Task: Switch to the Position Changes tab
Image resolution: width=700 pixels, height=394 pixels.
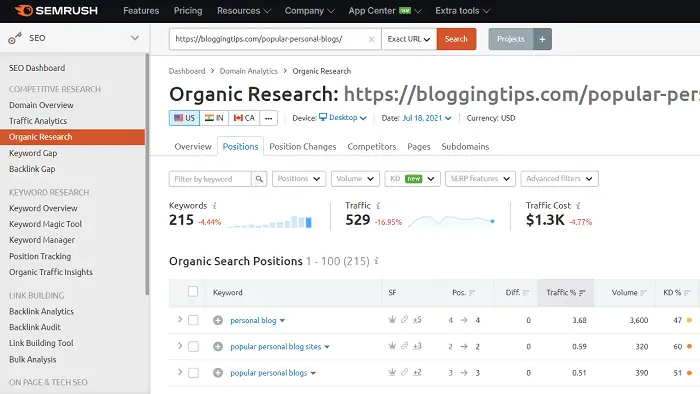Action: (x=303, y=147)
